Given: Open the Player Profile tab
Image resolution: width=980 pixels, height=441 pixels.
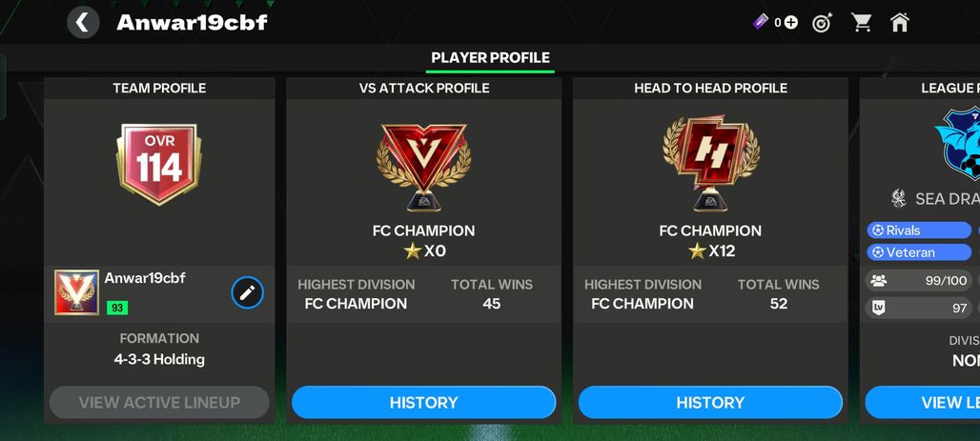Looking at the screenshot, I should pos(491,58).
